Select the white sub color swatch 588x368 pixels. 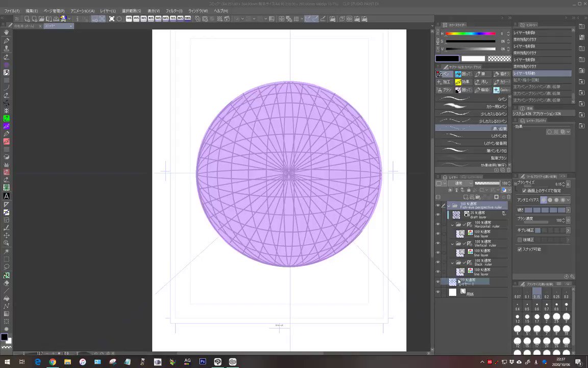pos(473,59)
